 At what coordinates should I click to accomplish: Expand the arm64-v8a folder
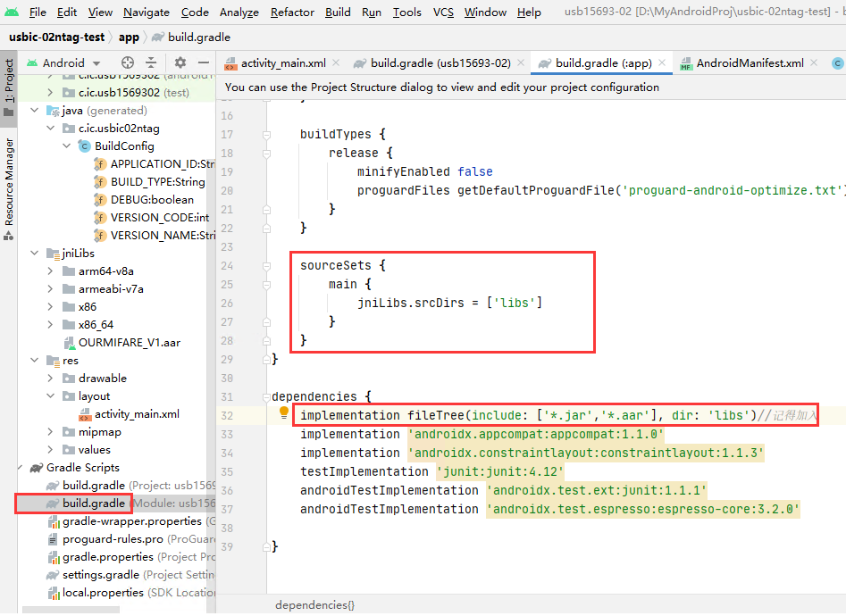coord(51,271)
